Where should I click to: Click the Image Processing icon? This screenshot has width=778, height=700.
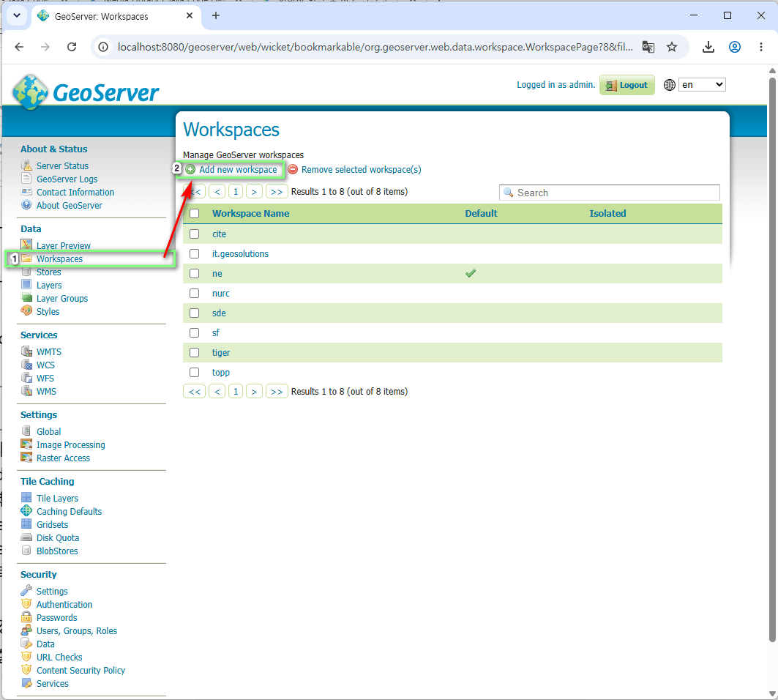26,444
